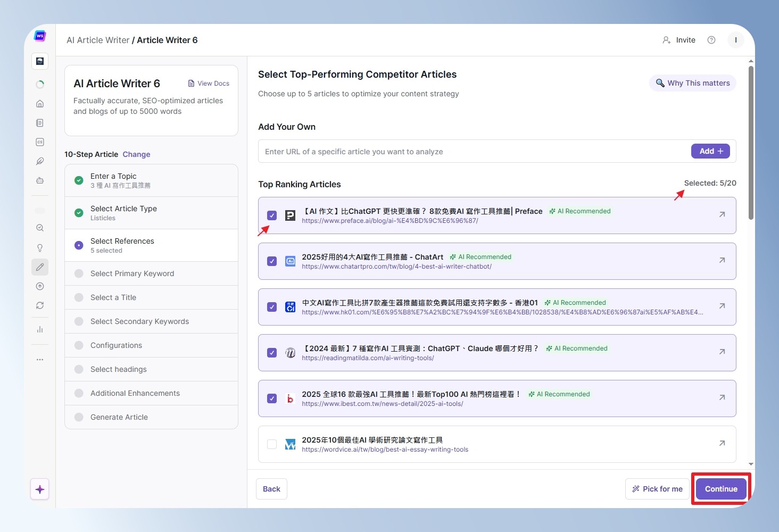Viewport: 779px width, 532px height.
Task: Click the ibest.com.tw article title
Action: pos(411,394)
